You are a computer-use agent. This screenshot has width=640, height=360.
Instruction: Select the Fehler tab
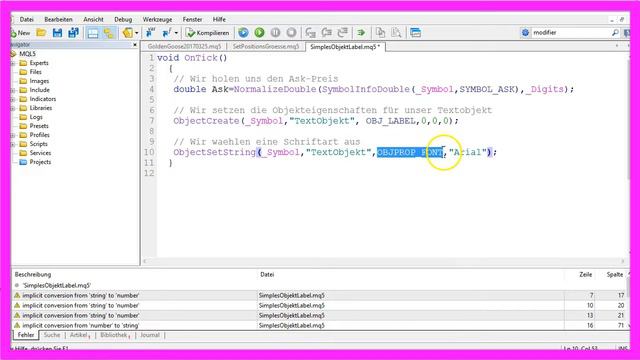point(26,335)
